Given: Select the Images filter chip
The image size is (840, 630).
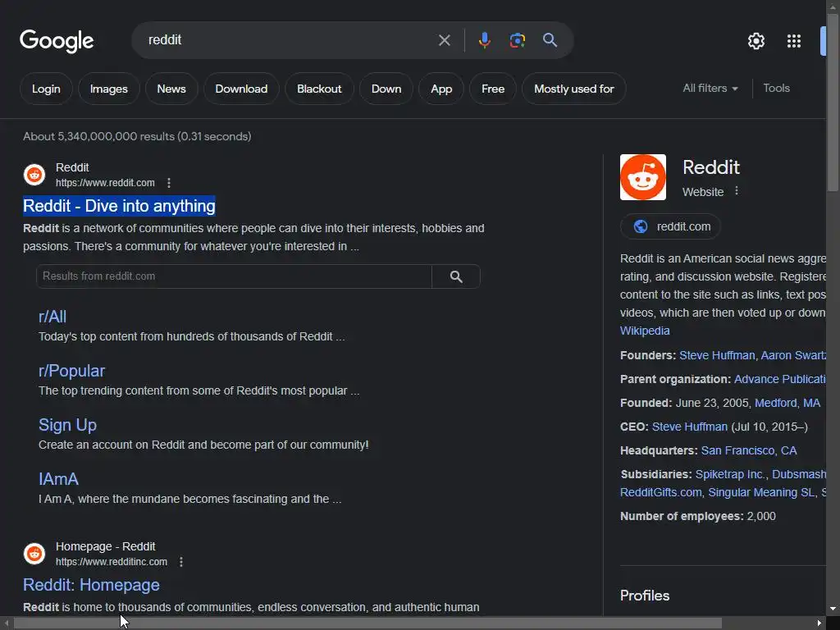Looking at the screenshot, I should 109,89.
